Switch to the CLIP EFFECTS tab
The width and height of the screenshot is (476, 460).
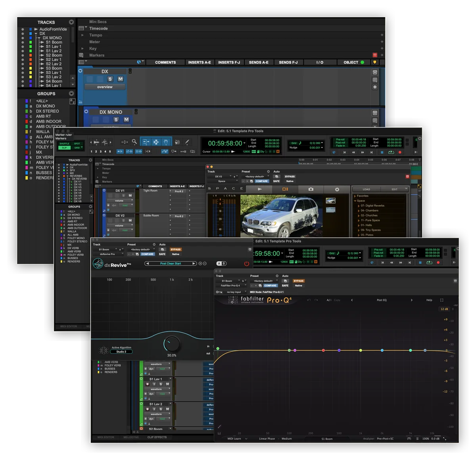pyautogui.click(x=157, y=437)
